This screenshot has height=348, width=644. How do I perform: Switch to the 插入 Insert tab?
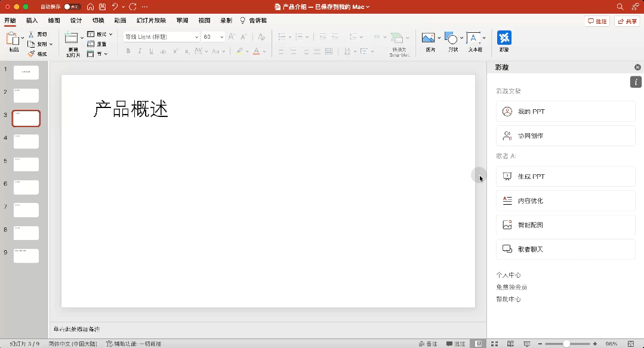pyautogui.click(x=32, y=20)
